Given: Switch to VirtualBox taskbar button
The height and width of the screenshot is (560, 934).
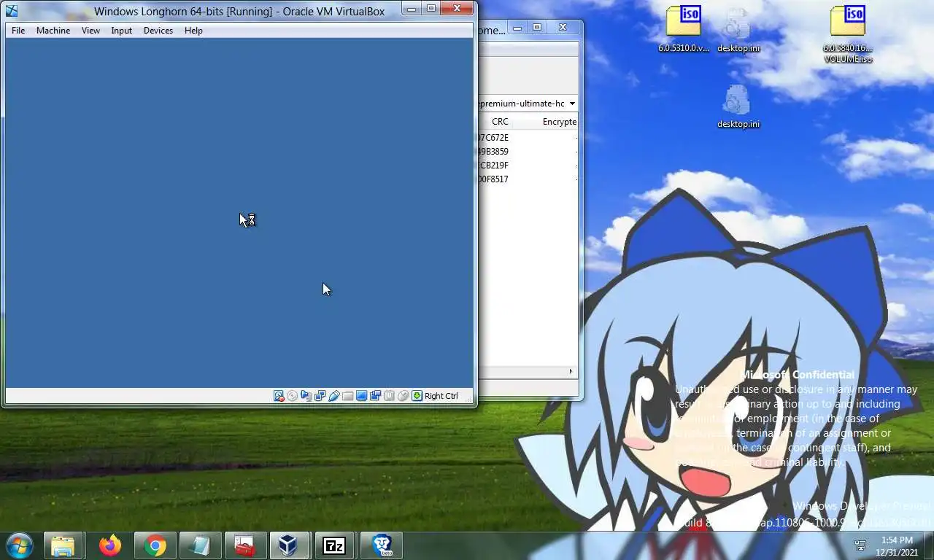Looking at the screenshot, I should tap(289, 545).
